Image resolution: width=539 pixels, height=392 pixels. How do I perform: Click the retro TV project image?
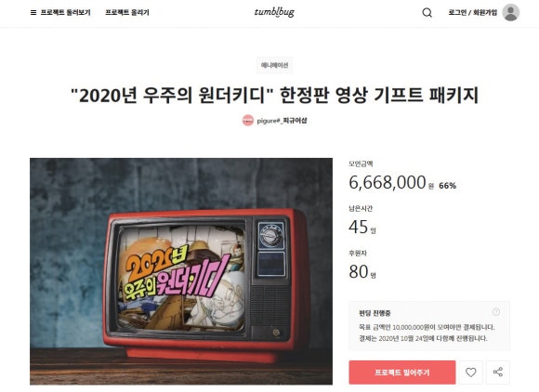[181, 271]
